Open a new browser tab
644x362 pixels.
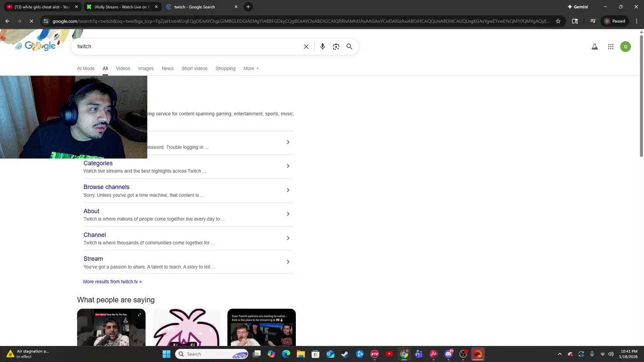(248, 7)
